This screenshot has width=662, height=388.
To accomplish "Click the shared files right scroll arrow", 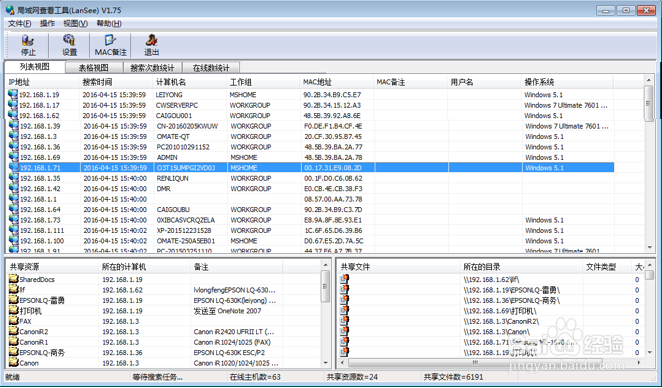I will [x=639, y=363].
